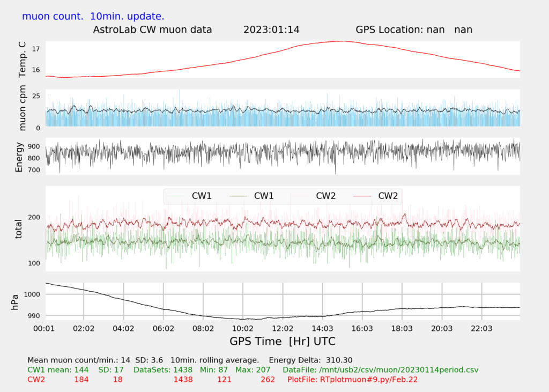Select the "muon cpm" axis label

click(22, 108)
